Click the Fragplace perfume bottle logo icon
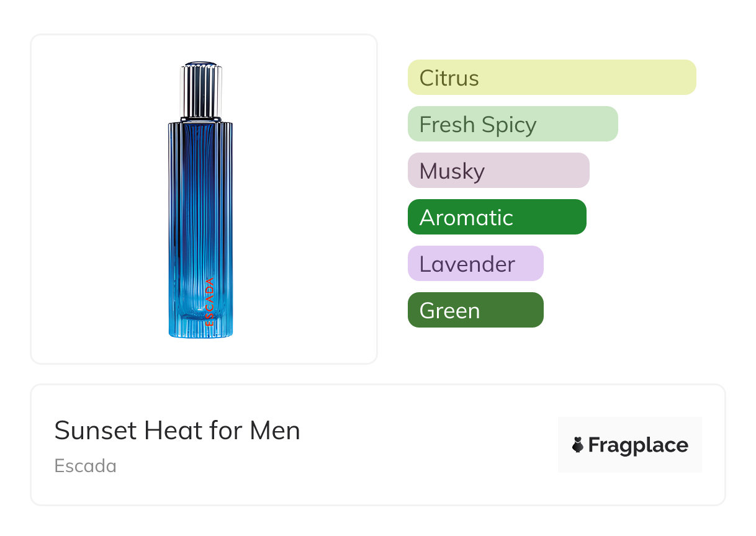 click(578, 445)
